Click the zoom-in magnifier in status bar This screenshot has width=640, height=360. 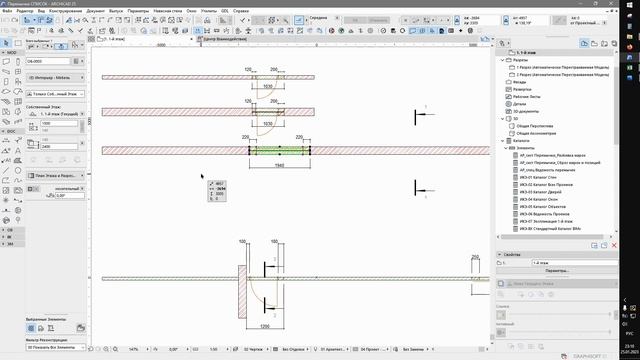pyautogui.click(x=106, y=349)
